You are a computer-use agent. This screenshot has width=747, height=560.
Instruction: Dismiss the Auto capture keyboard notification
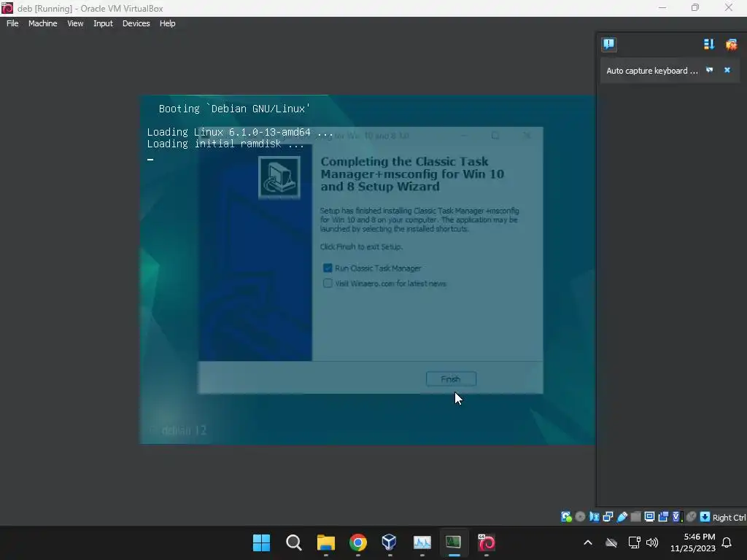[727, 70]
